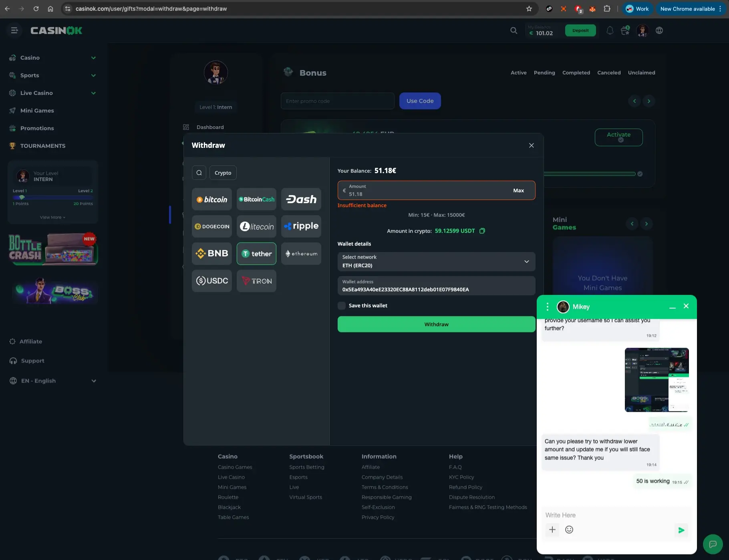Open the payment method search icon
Viewport: 729px width, 560px height.
tap(199, 173)
